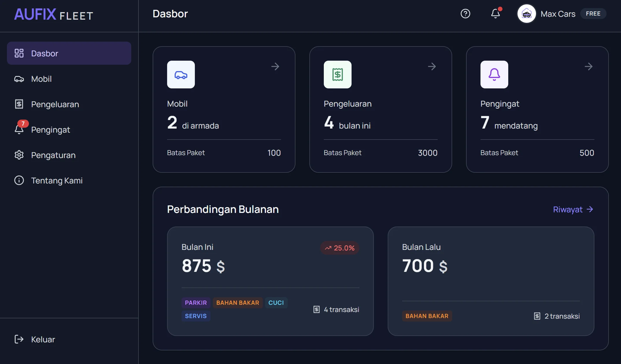The width and height of the screenshot is (621, 364).
Task: Click the arrow on the Pengeluaran card
Action: [x=432, y=66]
